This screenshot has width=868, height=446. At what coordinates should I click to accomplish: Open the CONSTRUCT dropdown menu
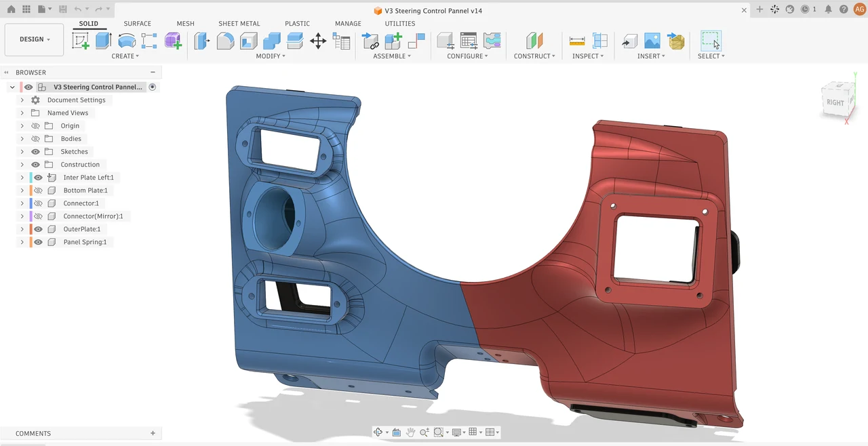tap(534, 56)
